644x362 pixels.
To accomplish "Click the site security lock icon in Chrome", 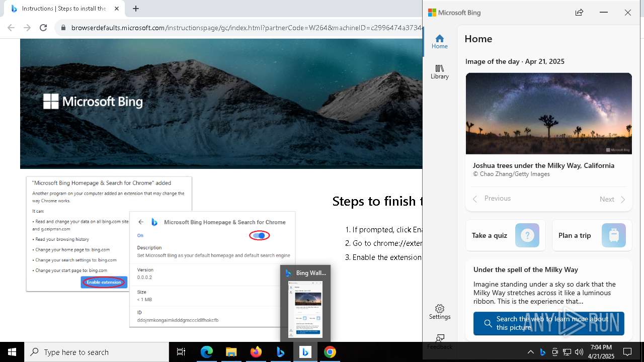I will click(x=63, y=28).
